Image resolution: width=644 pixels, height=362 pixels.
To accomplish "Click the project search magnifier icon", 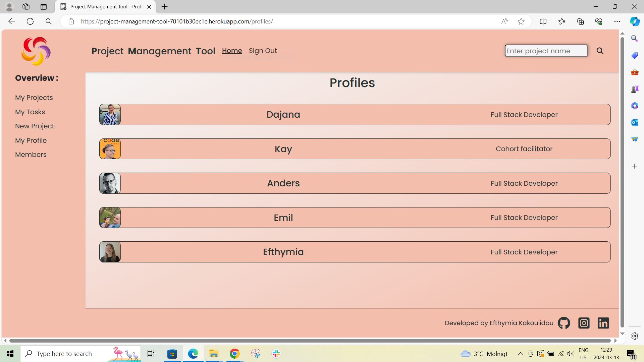I will click(x=600, y=51).
